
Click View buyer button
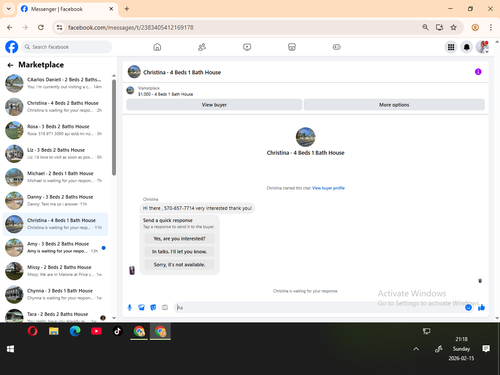tap(214, 105)
